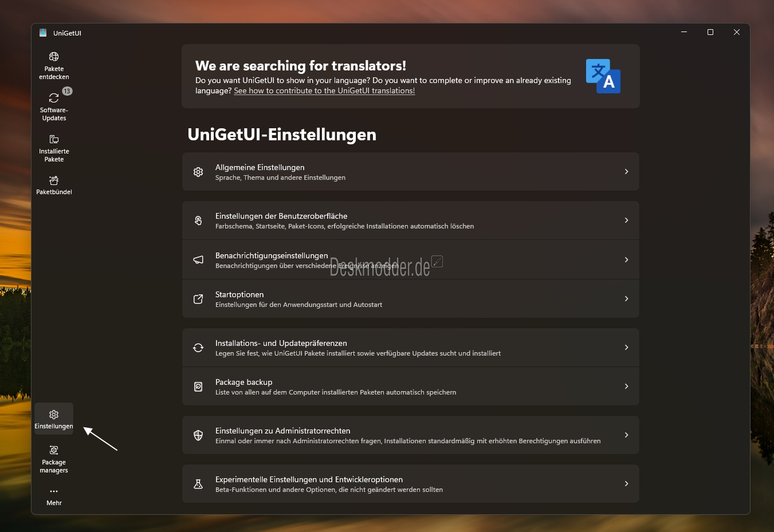Screen dimensions: 774x532
Task: Expand Benachrichtigungseinstellungen chevron
Action: pyautogui.click(x=626, y=260)
